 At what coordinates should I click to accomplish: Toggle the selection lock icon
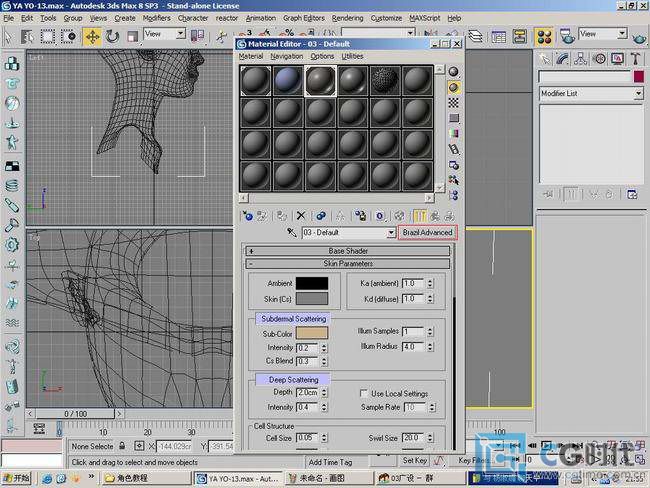point(122,446)
